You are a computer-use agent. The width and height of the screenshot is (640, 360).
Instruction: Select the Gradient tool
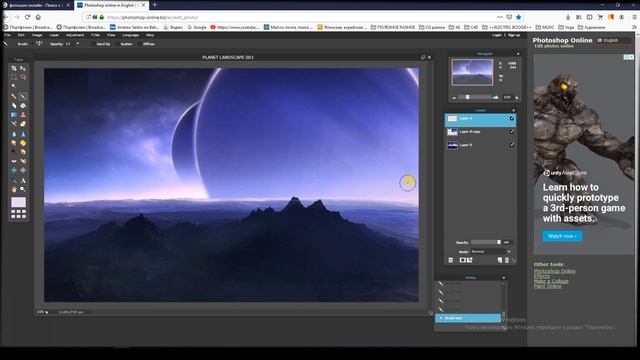coord(14,115)
